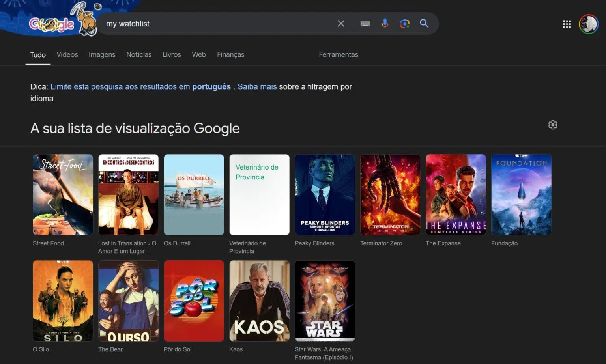Open the Lost in Translation poster
Image resolution: width=606 pixels, height=364 pixels.
point(129,195)
